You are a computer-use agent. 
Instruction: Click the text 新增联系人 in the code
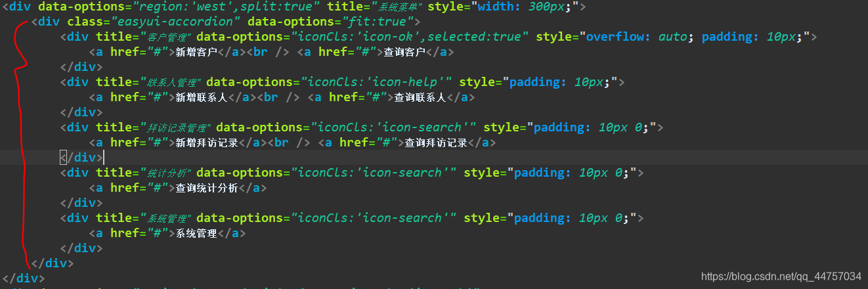pyautogui.click(x=202, y=97)
